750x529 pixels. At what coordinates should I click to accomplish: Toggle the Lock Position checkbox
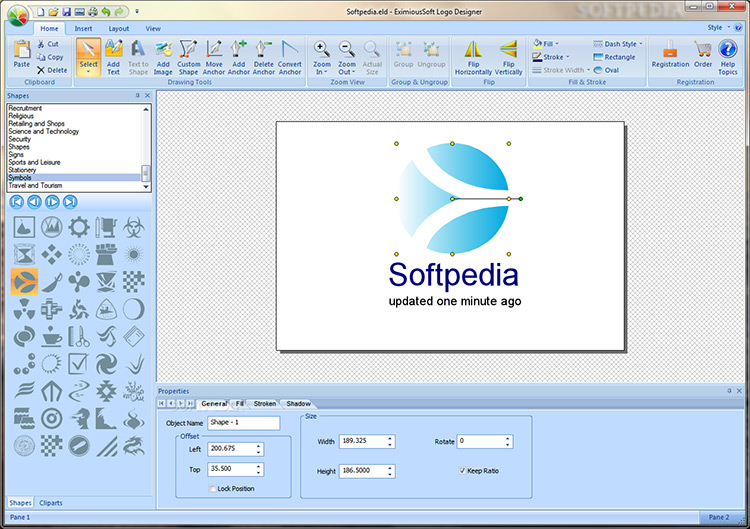click(x=212, y=488)
